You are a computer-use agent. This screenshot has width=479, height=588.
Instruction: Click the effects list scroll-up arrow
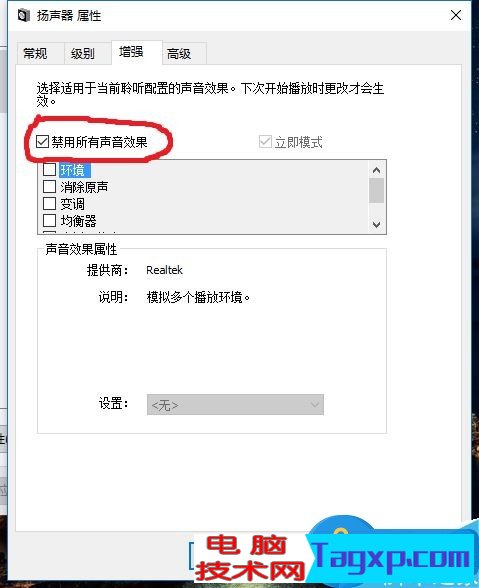coord(377,170)
